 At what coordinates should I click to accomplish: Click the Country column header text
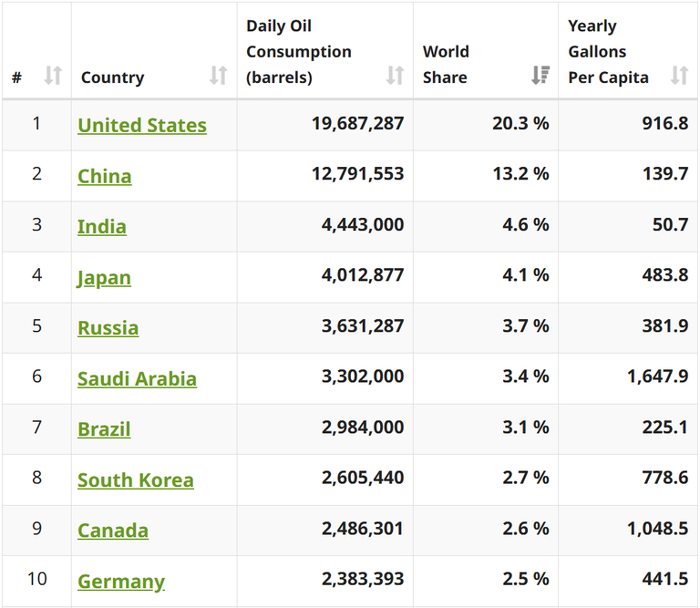[x=112, y=77]
